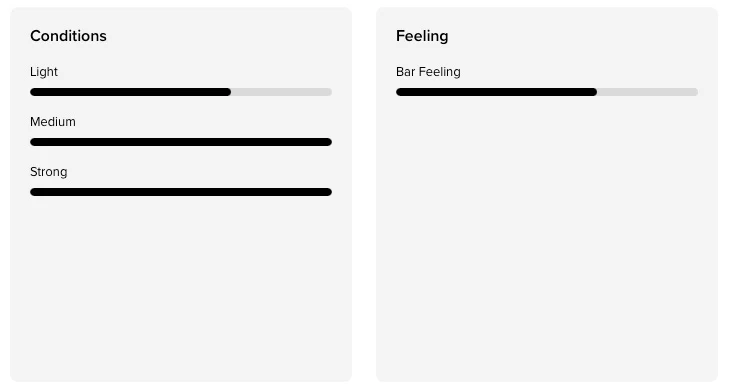Click empty Conditions card area below Strong bar
The height and width of the screenshot is (391, 730).
click(x=181, y=289)
